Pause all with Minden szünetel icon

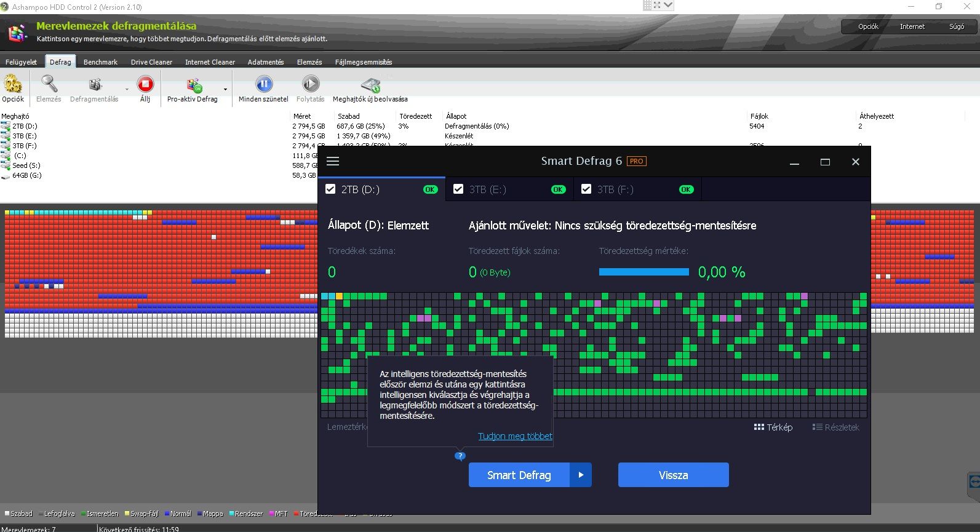pos(264,84)
